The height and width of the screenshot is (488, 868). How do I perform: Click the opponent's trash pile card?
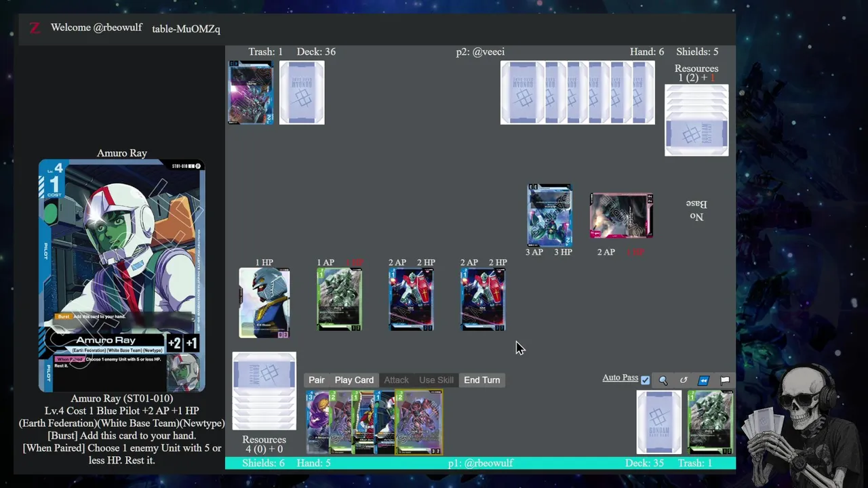pyautogui.click(x=251, y=93)
